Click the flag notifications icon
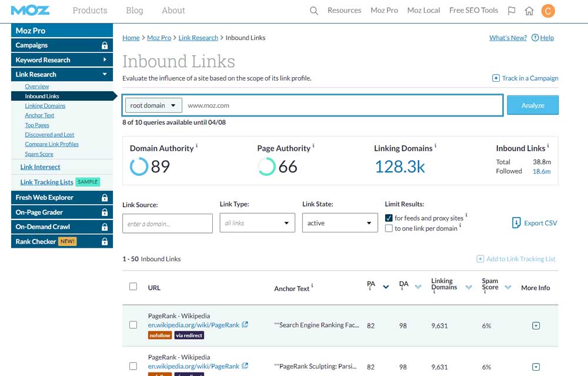Screen dimensions: 588x376 point(512,11)
